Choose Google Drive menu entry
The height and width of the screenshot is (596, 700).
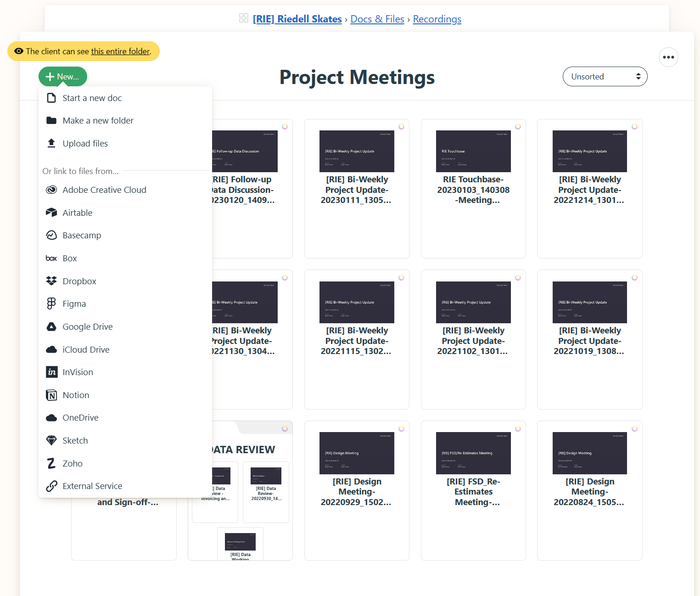click(x=125, y=326)
